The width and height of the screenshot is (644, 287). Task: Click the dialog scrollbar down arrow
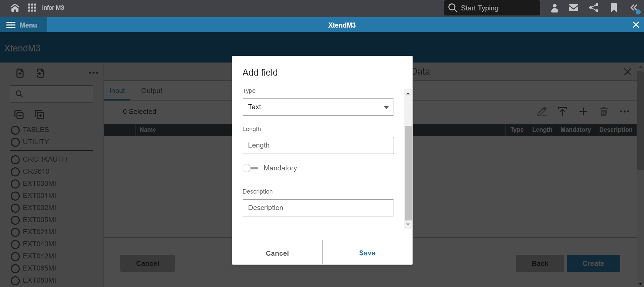coord(408,224)
